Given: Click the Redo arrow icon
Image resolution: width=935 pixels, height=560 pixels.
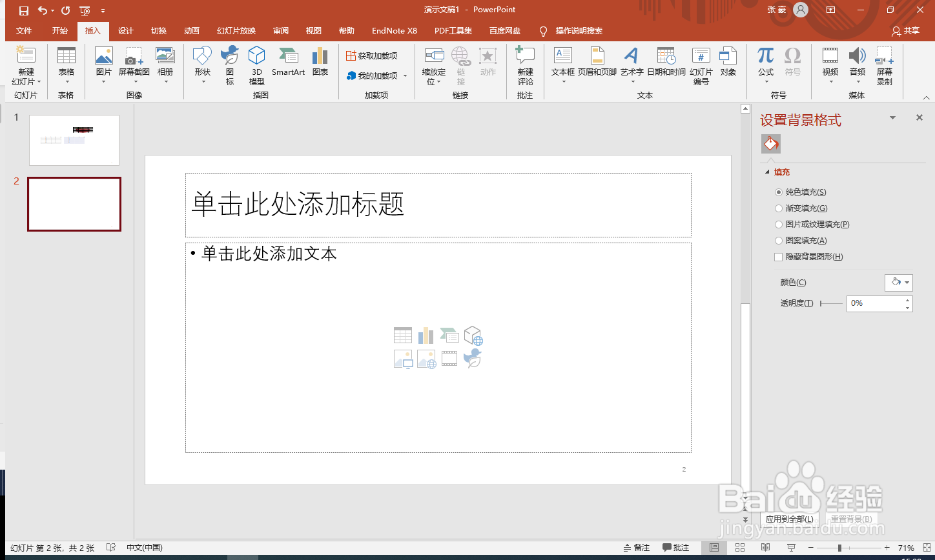Looking at the screenshot, I should (x=65, y=10).
